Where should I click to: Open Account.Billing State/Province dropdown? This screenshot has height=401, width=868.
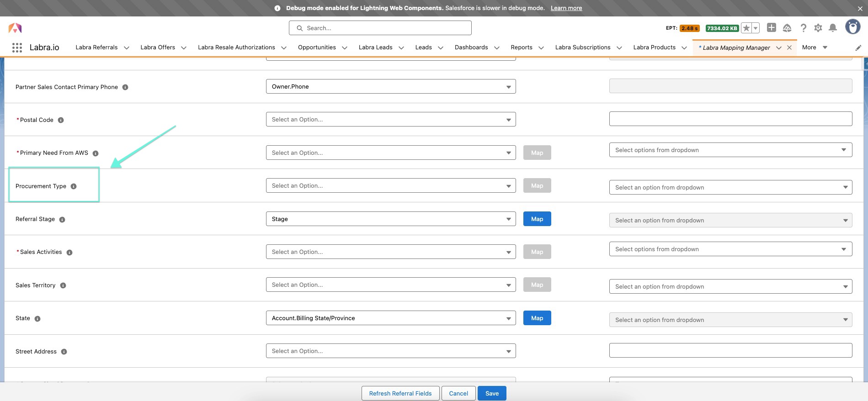(x=391, y=318)
